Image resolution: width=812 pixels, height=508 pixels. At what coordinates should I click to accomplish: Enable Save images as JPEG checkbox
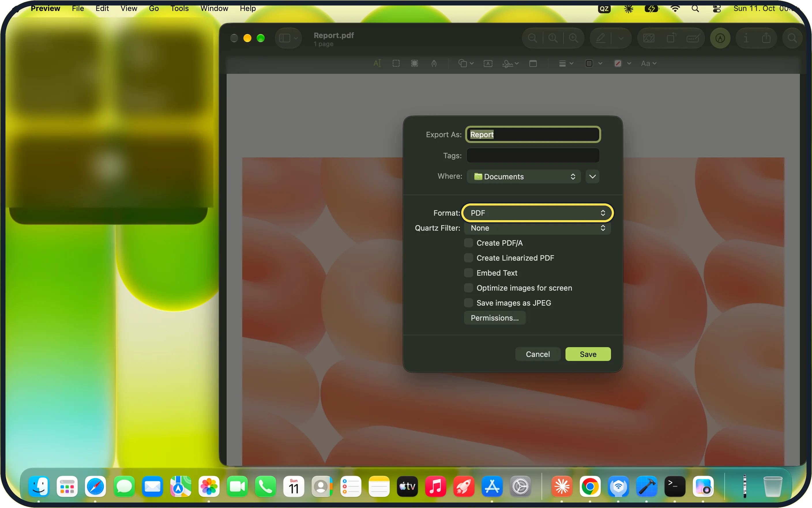tap(468, 303)
